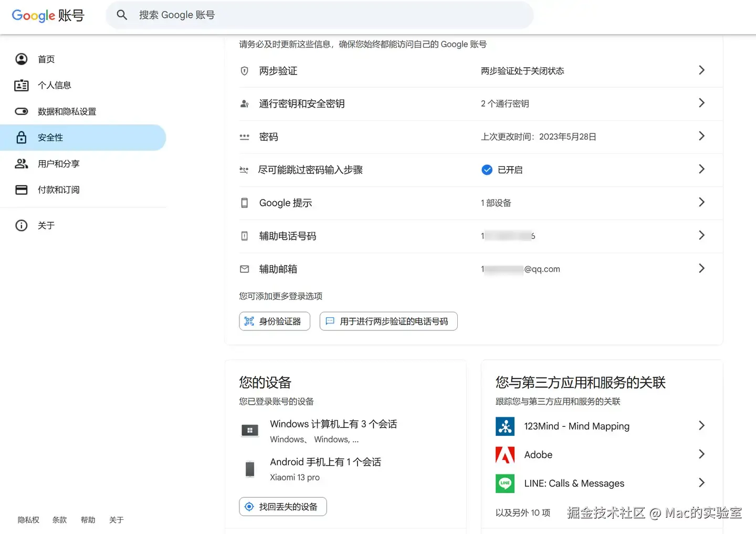The width and height of the screenshot is (756, 534).
Task: Select 安全性 in the sidebar
Action: tap(83, 138)
